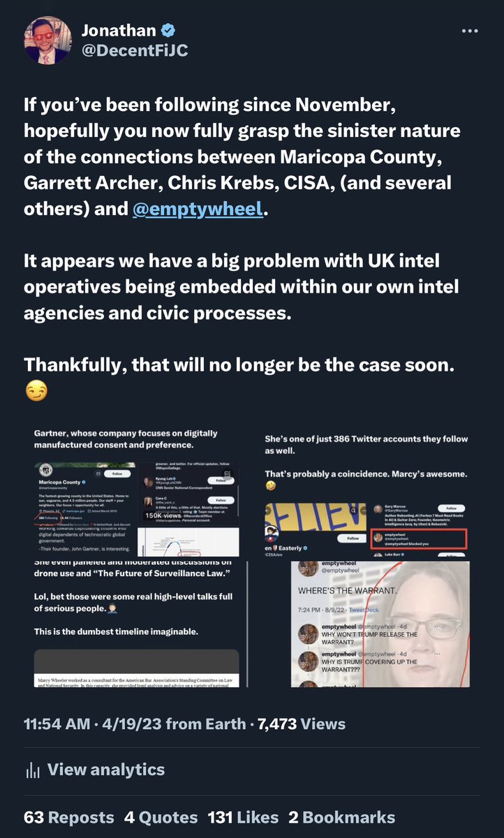The image size is (504, 838).
Task: Open Jonathan's profile picture
Action: [x=47, y=39]
